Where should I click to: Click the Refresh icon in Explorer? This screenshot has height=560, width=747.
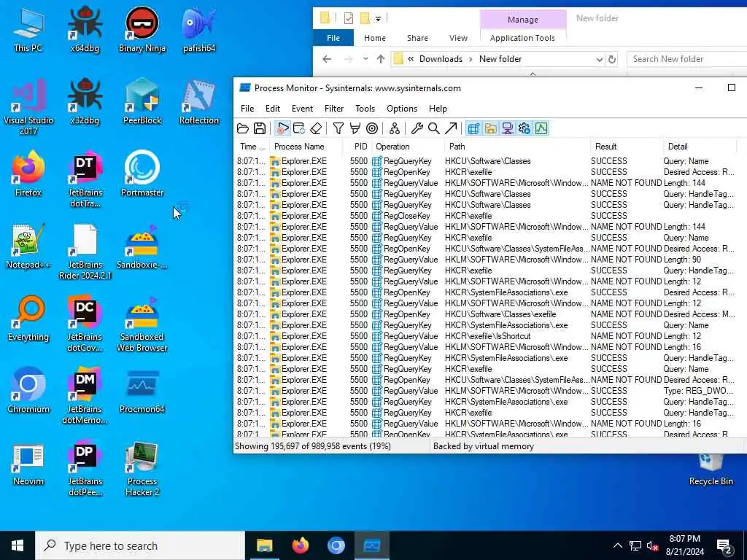pyautogui.click(x=612, y=60)
